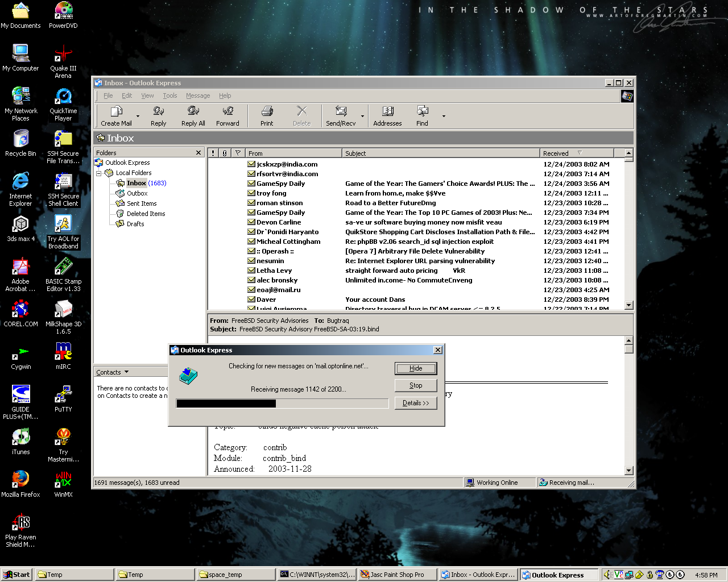Open the Recycle Bin desktop icon
Screen dimensions: 728x582
(20, 143)
